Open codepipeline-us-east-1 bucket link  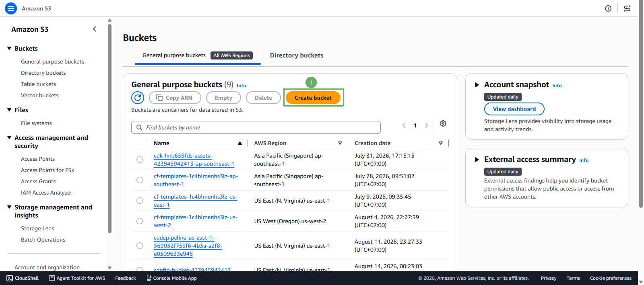click(188, 246)
